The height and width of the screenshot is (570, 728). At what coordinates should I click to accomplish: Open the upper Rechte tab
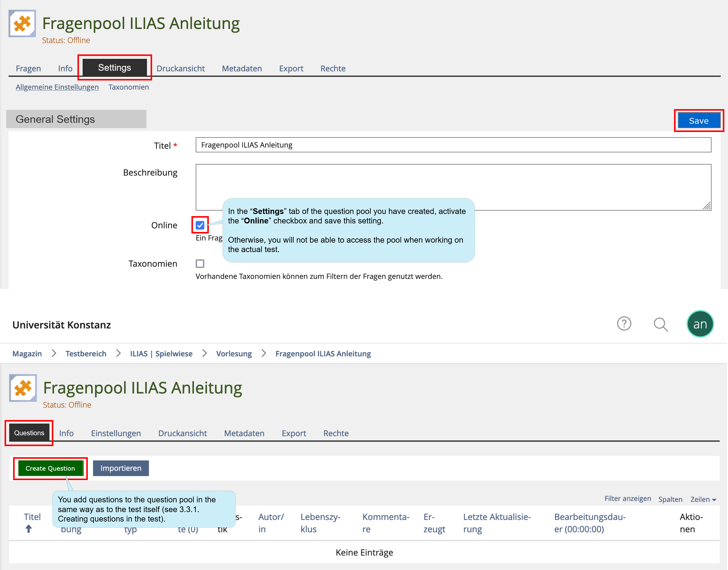[x=333, y=68]
